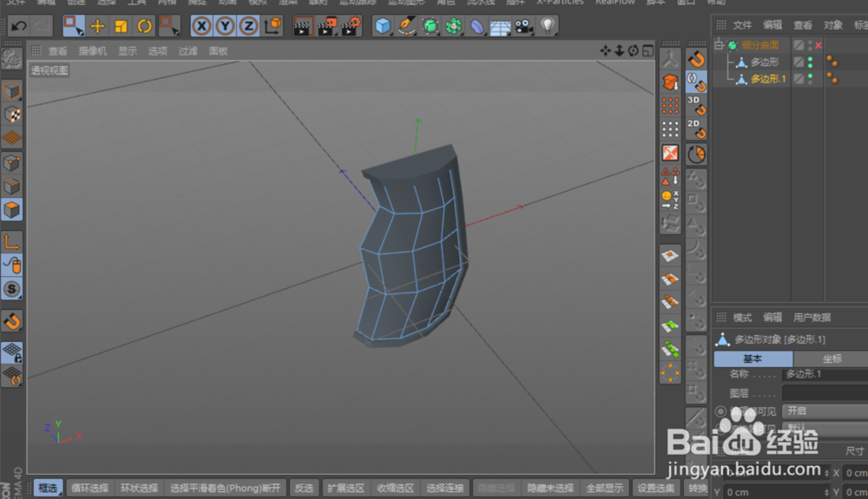Select radio circle beside 编辑器可见
The width and height of the screenshot is (868, 499).
tap(720, 411)
